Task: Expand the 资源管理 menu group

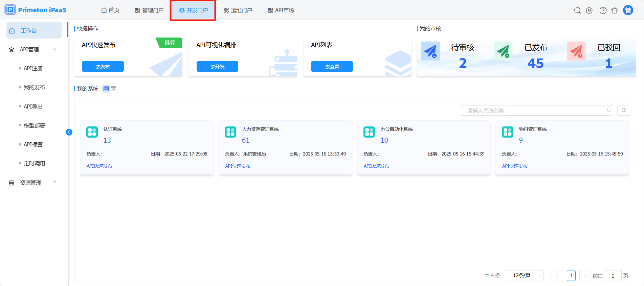Action: (x=55, y=182)
